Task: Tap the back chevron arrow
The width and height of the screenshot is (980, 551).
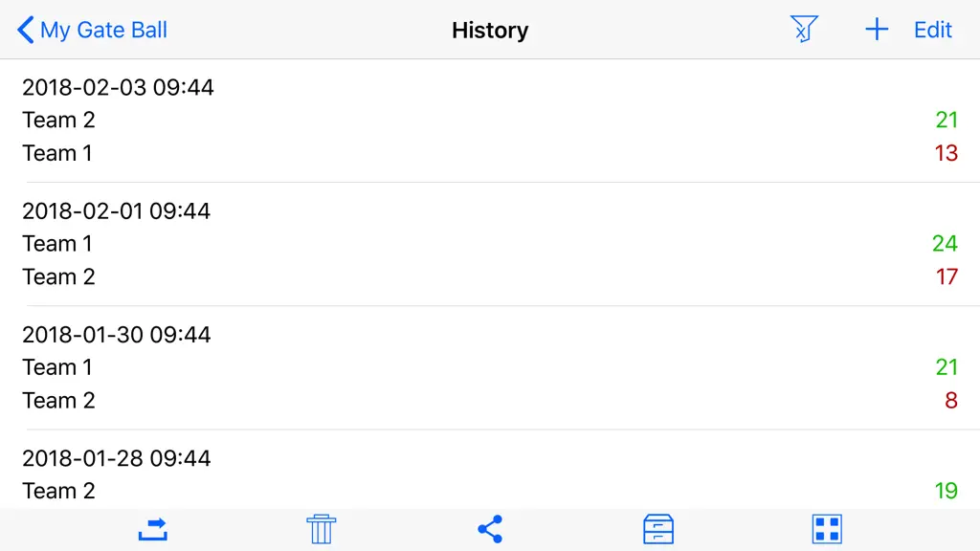Action: click(x=25, y=30)
